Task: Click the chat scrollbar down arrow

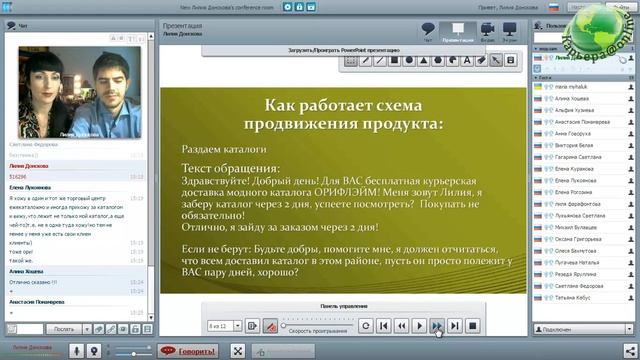Action: click(151, 317)
